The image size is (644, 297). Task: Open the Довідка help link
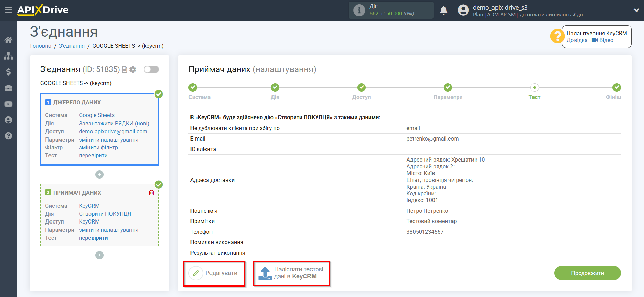click(577, 40)
